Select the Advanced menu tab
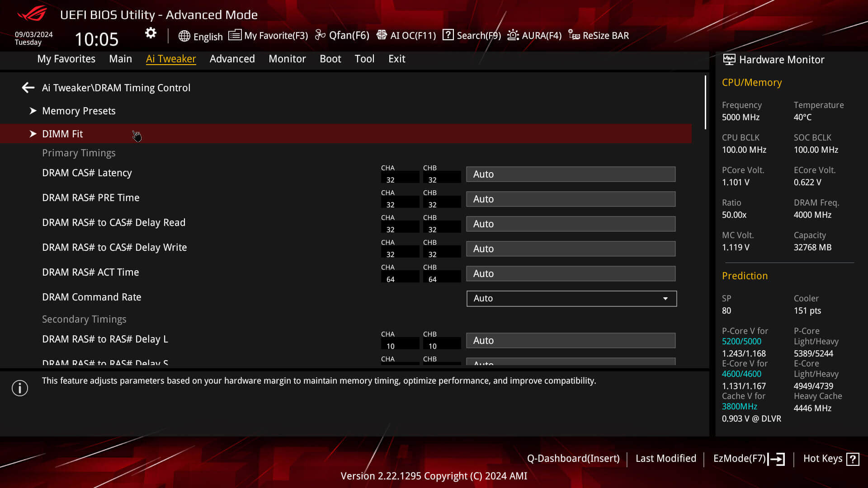 [x=232, y=58]
